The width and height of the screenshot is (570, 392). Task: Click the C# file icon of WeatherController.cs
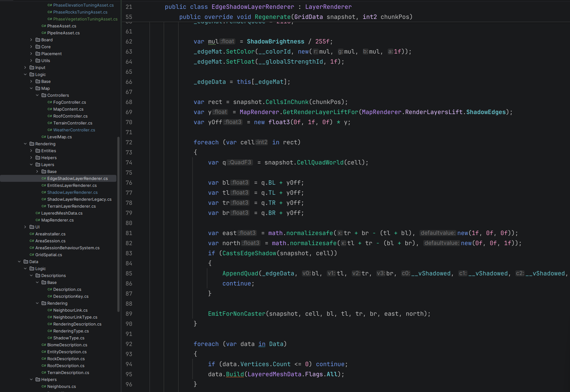click(x=50, y=130)
